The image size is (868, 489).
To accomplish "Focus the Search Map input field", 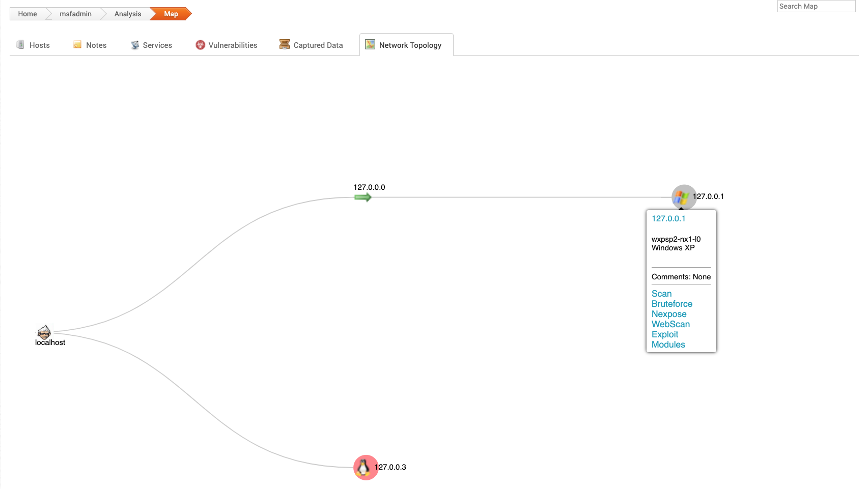I will pyautogui.click(x=816, y=6).
